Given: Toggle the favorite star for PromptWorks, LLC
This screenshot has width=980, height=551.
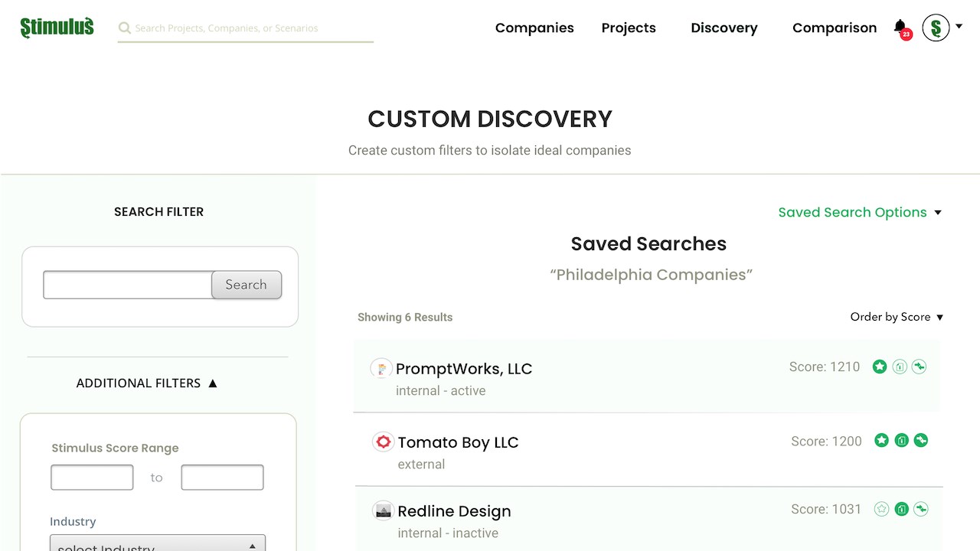Looking at the screenshot, I should point(880,367).
